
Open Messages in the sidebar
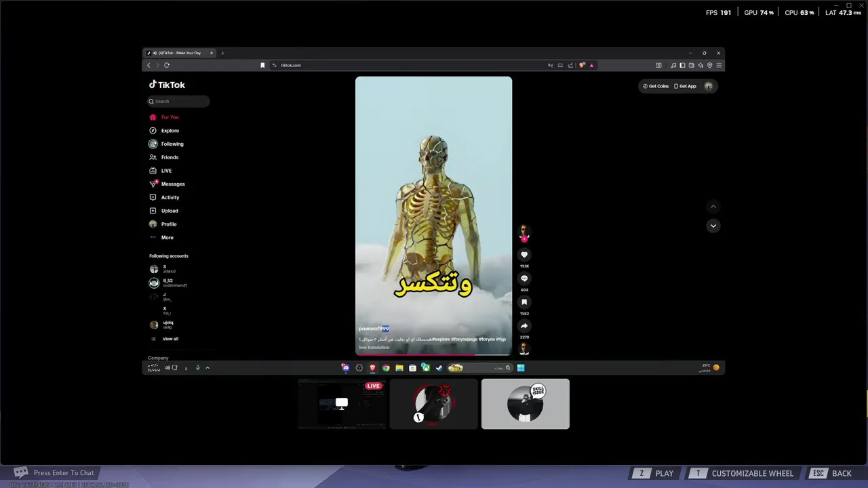167,184
